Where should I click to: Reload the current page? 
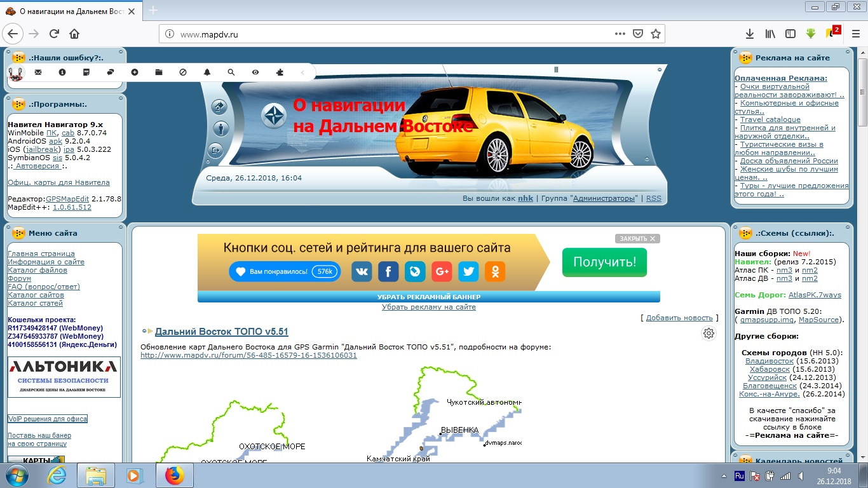click(54, 34)
